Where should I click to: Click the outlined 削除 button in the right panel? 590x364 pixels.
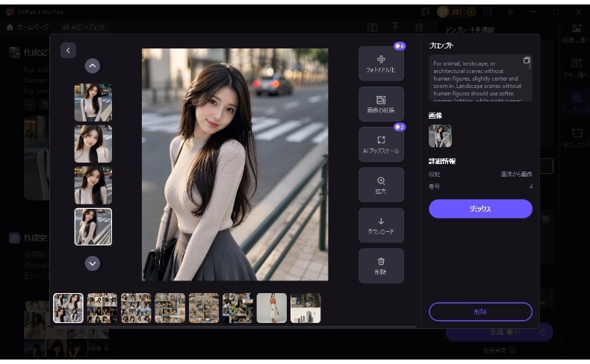click(x=480, y=312)
